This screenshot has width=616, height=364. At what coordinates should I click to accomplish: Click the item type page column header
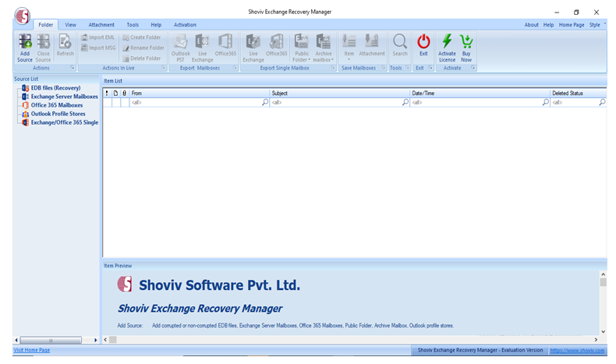[x=116, y=93]
